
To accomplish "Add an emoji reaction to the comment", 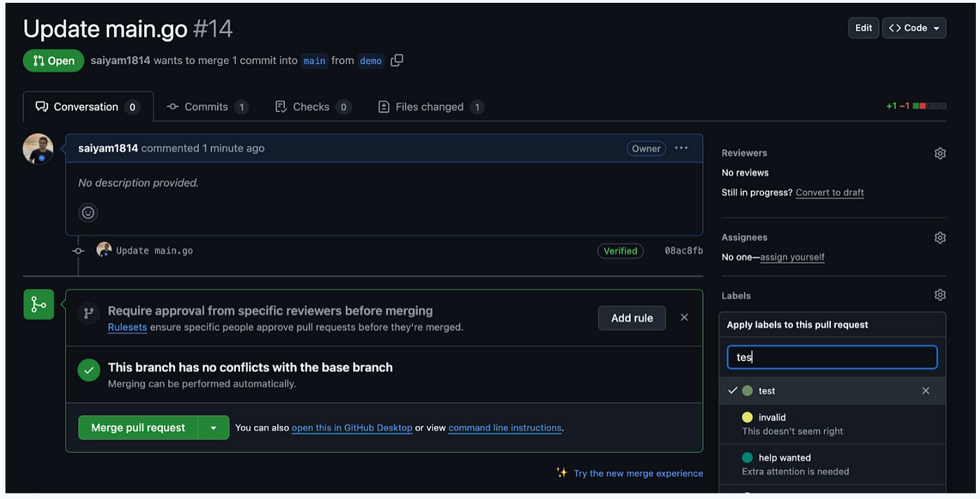I will [88, 213].
